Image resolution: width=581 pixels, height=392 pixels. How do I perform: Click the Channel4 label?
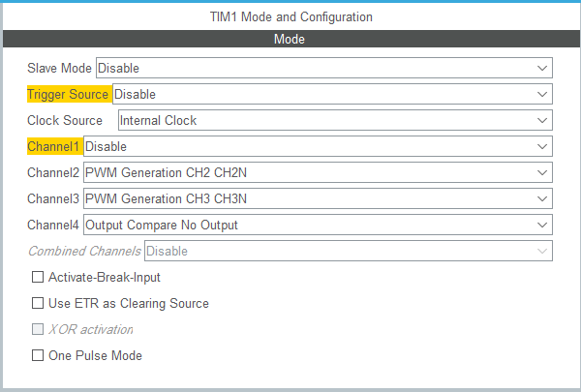pyautogui.click(x=53, y=225)
